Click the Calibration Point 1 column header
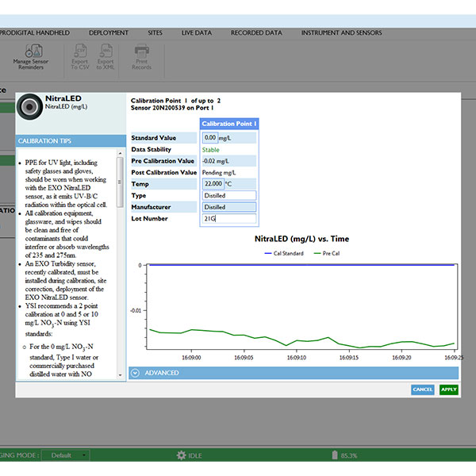This screenshot has height=476, width=476. 229,124
